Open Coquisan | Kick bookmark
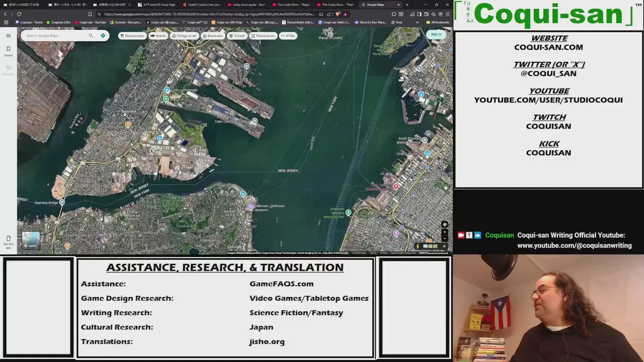 tap(58, 22)
